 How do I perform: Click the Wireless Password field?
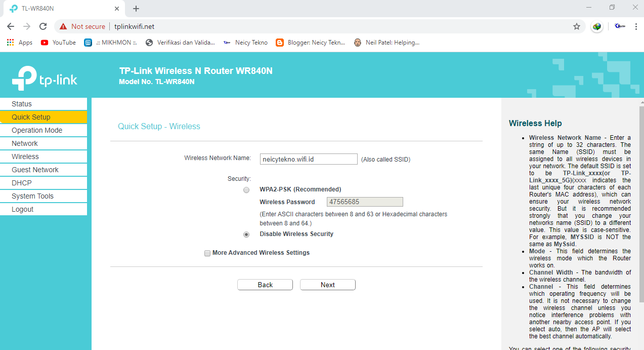365,202
